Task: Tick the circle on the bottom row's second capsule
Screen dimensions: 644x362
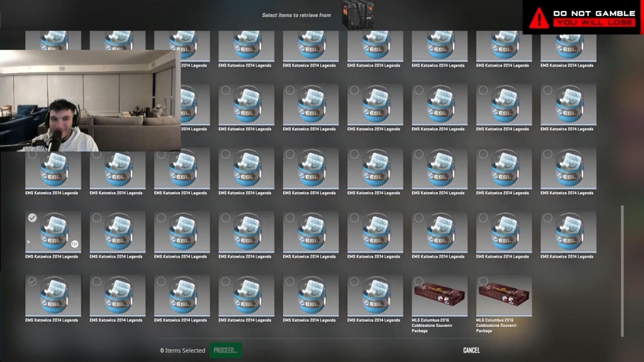Action: 97,282
